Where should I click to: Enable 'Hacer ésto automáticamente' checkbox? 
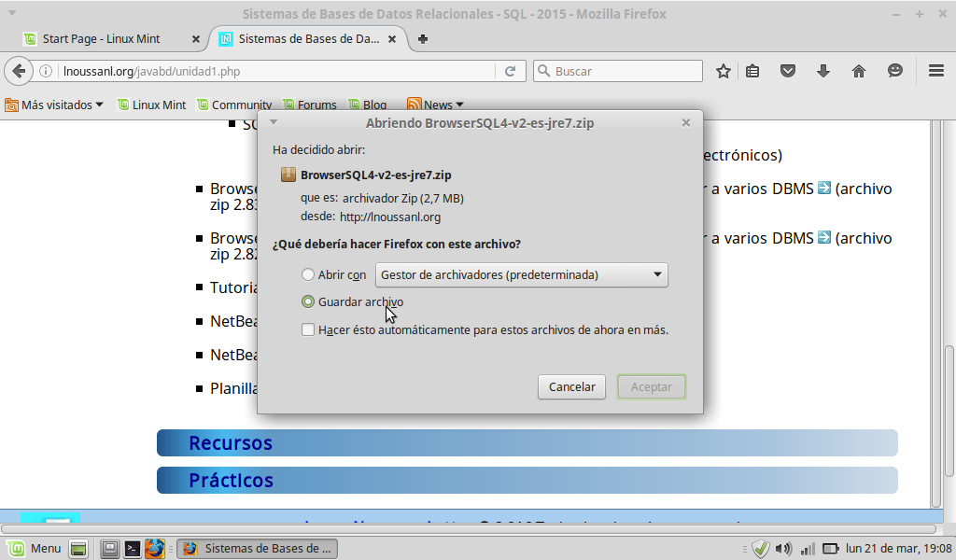308,329
